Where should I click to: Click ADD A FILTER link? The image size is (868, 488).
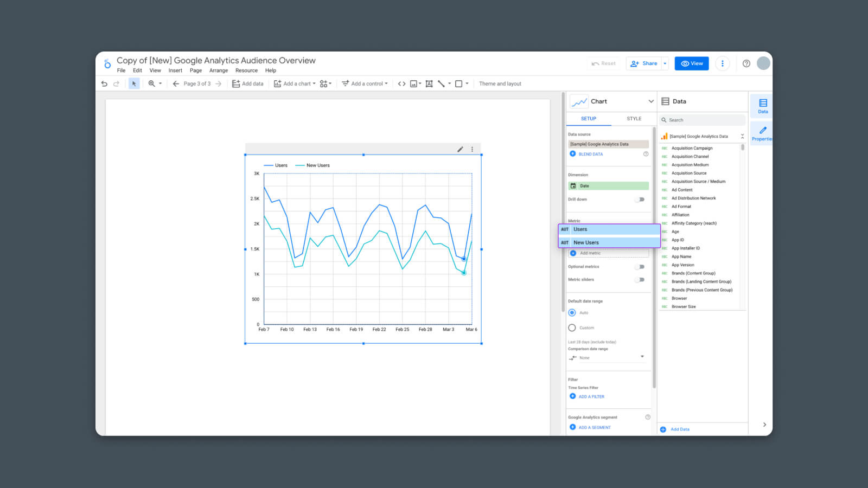pos(591,396)
